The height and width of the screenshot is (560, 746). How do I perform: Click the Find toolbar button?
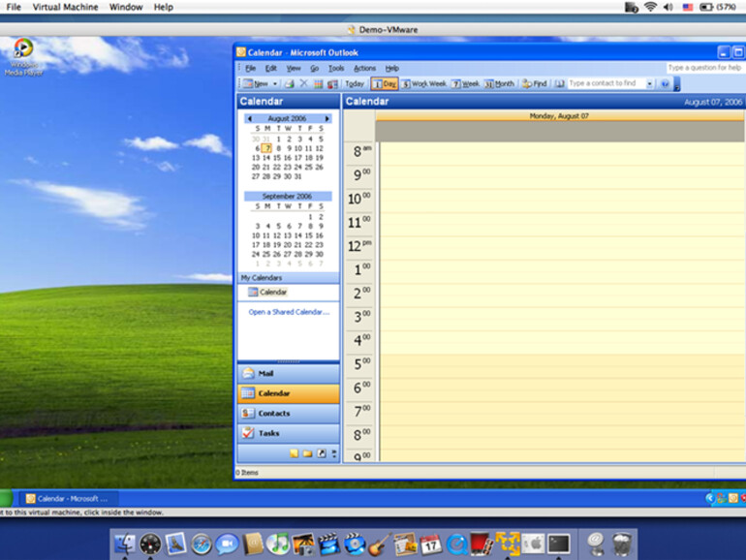click(x=534, y=83)
